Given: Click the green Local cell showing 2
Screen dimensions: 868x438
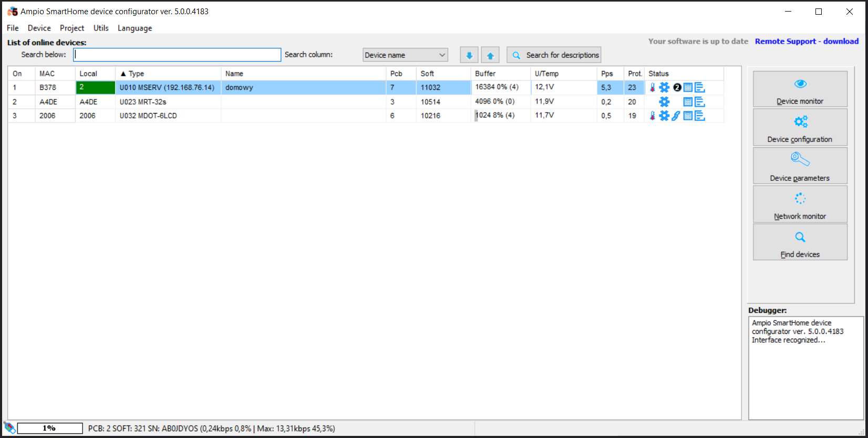Looking at the screenshot, I should point(95,87).
